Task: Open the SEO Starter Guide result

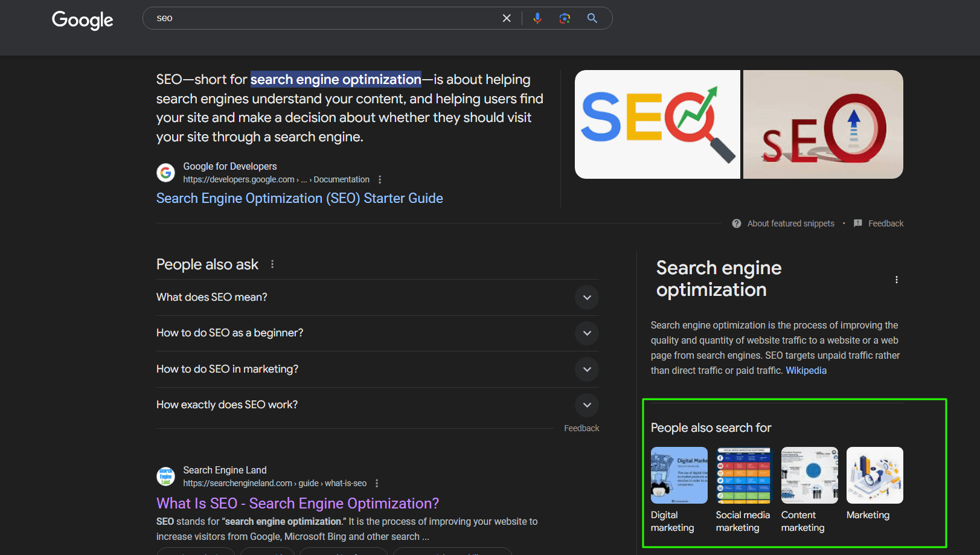Action: point(299,198)
